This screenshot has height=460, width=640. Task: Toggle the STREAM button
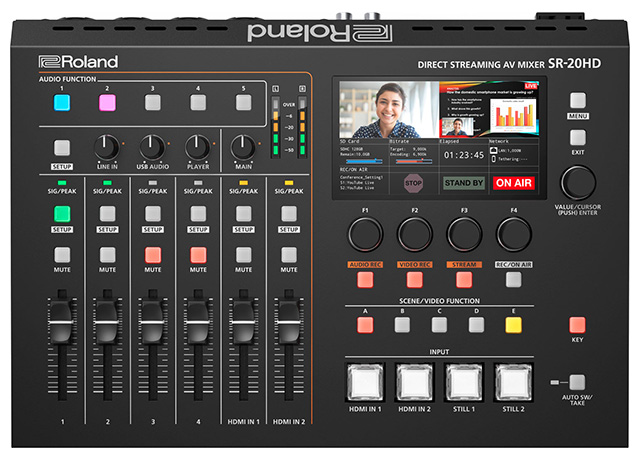[464, 280]
